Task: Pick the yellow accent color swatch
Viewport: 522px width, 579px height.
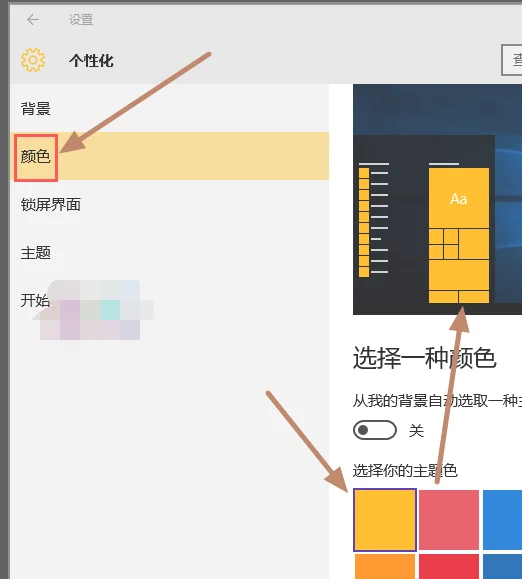Action: tap(385, 520)
